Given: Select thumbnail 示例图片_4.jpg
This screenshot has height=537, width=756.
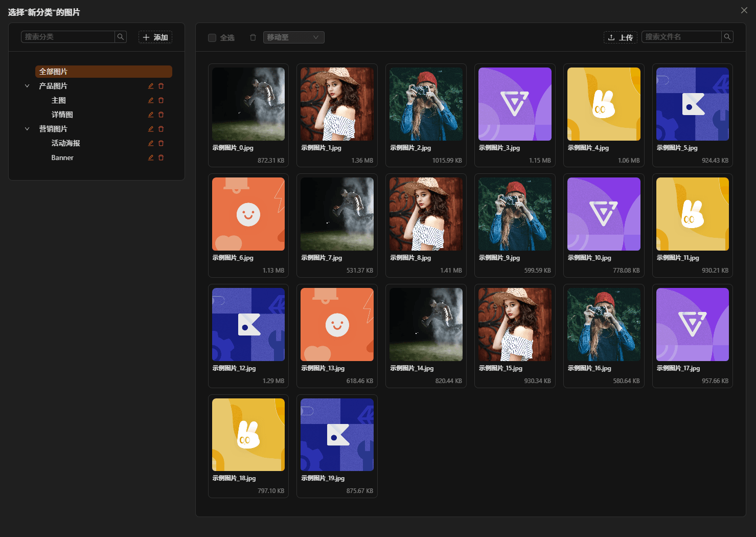Looking at the screenshot, I should click(604, 104).
